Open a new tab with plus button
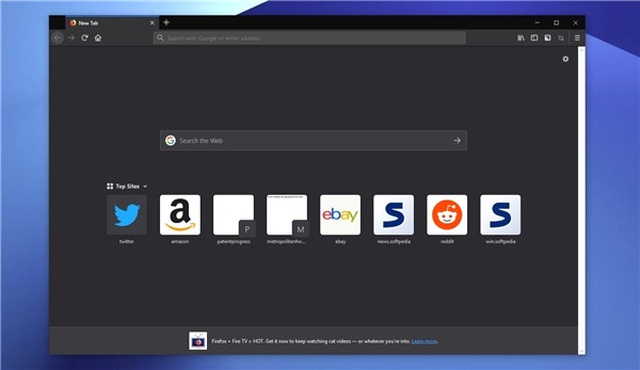The width and height of the screenshot is (640, 370). pyautogui.click(x=166, y=22)
